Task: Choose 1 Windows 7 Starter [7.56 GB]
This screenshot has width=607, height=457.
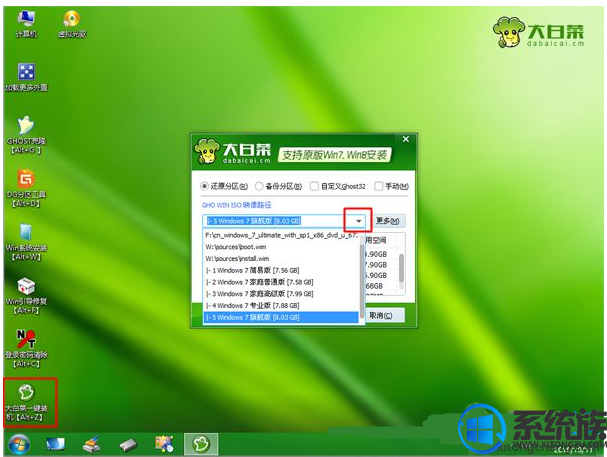Action: 281,270
